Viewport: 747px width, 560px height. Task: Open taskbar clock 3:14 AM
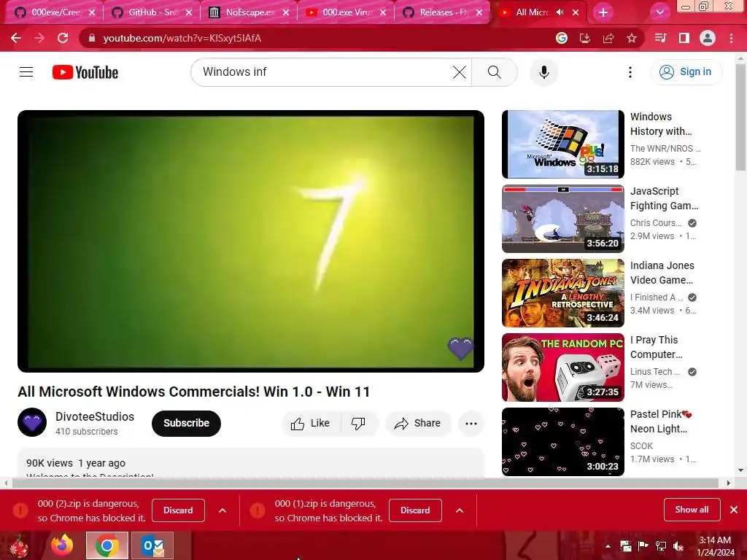pos(715,546)
